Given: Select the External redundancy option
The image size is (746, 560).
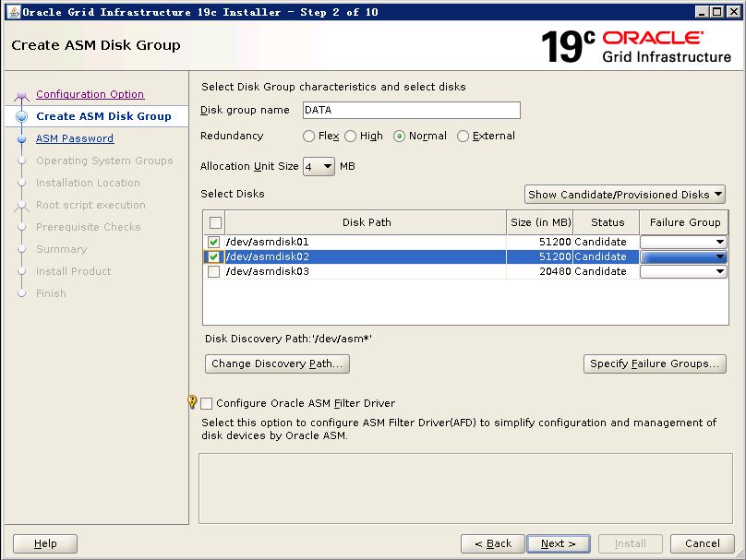Looking at the screenshot, I should click(463, 137).
